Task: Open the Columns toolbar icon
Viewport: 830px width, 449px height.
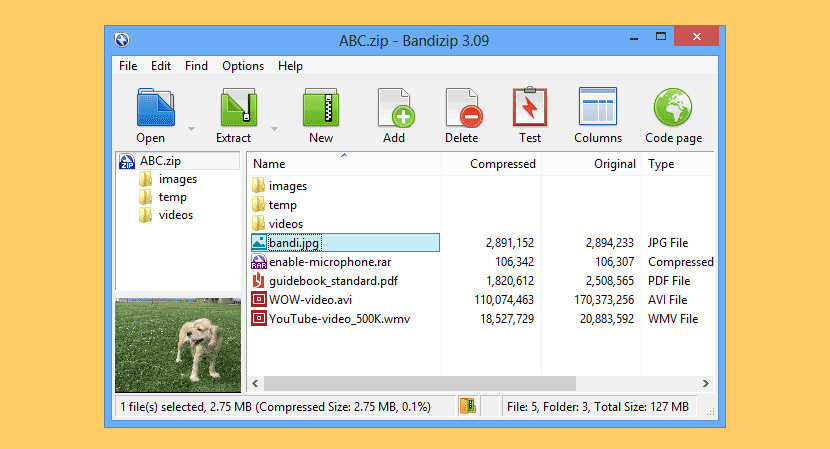Action: tap(598, 108)
